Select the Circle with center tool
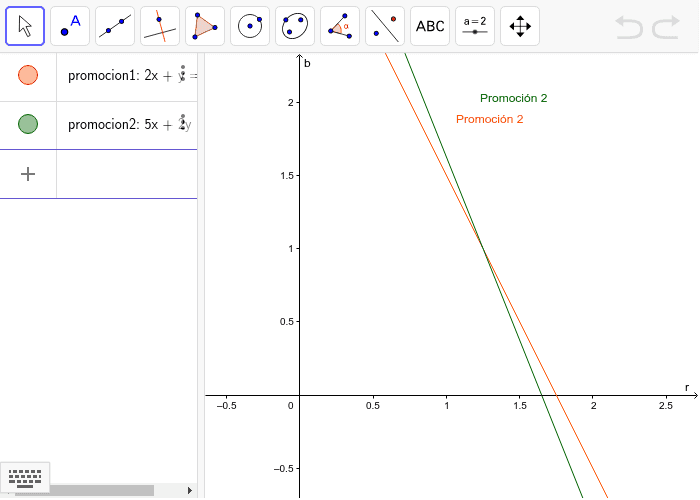The height and width of the screenshot is (500, 700). 250,26
